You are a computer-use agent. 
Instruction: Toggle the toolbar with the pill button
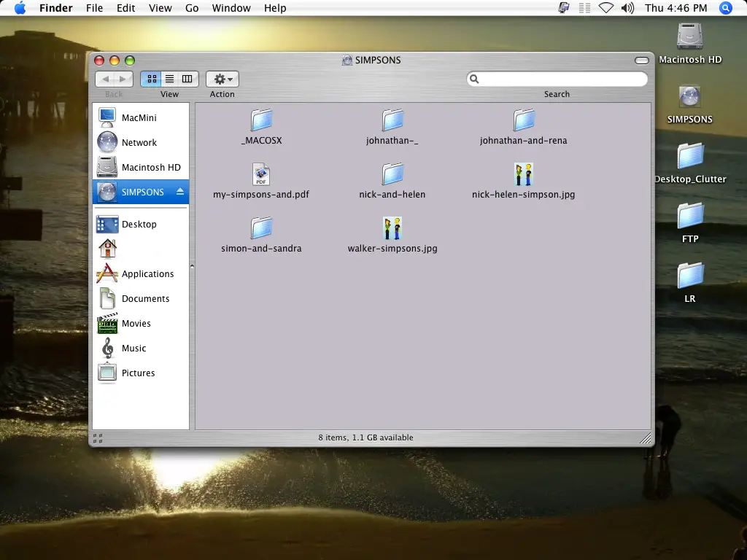pos(642,61)
